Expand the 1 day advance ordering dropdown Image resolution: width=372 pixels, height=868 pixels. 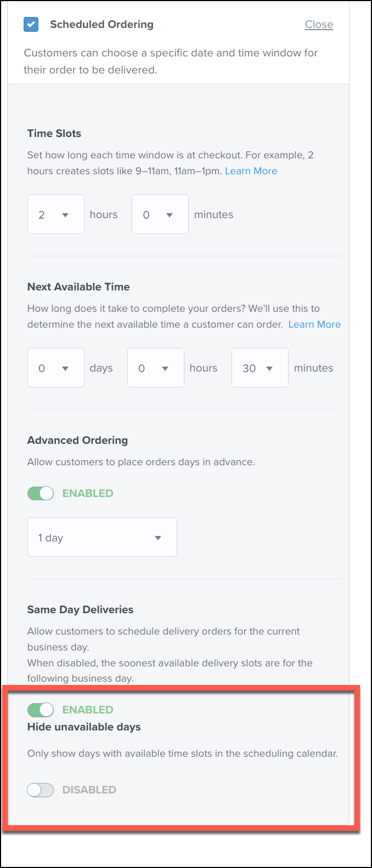click(102, 537)
